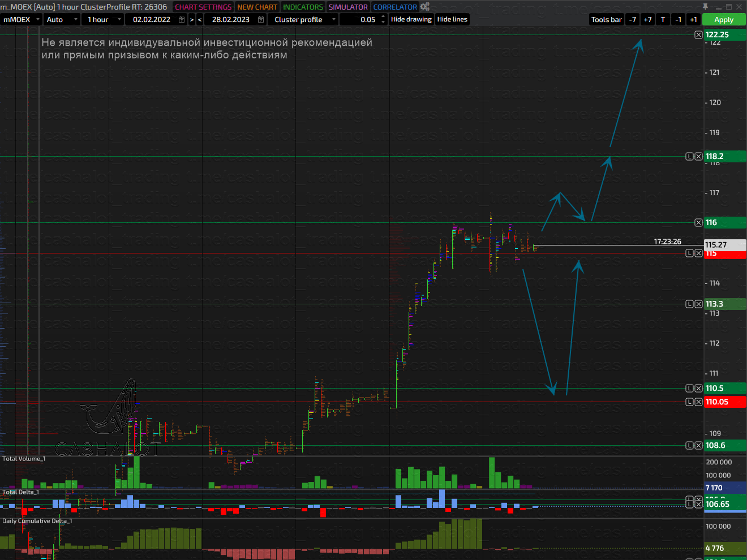
Task: Click the green Apply button
Action: point(724,19)
